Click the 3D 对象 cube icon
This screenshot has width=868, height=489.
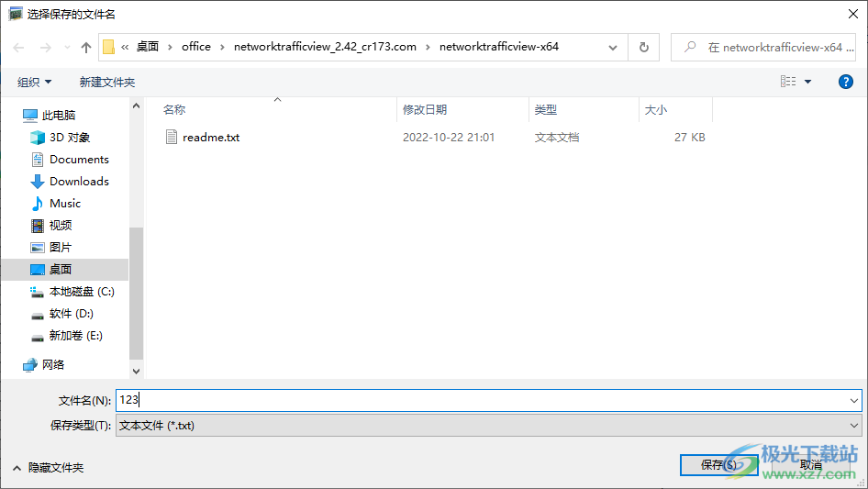37,138
